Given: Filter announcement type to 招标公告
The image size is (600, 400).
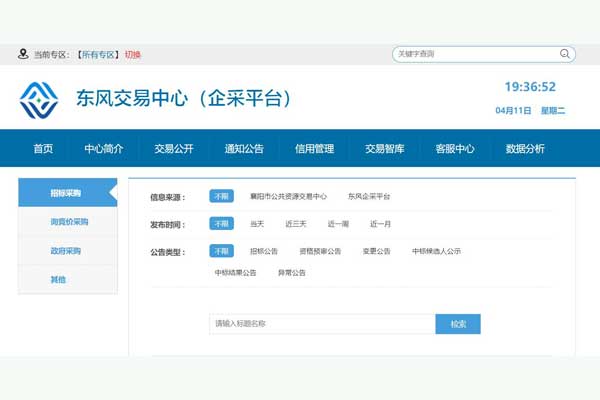Looking at the screenshot, I should point(264,251).
